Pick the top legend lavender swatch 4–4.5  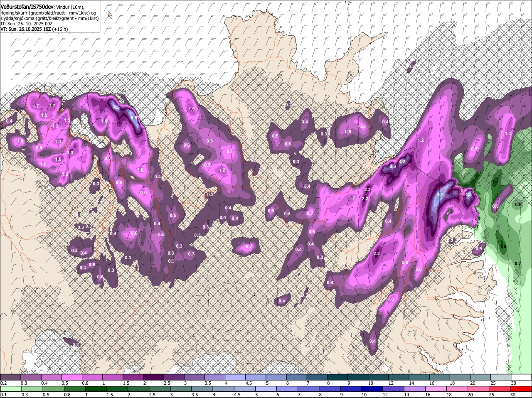(x=235, y=377)
